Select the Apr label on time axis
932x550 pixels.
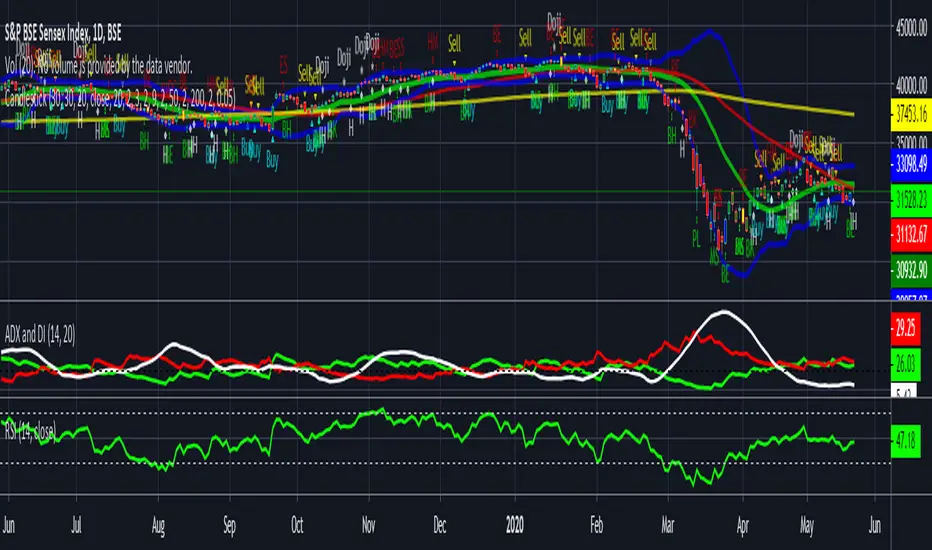tap(742, 526)
